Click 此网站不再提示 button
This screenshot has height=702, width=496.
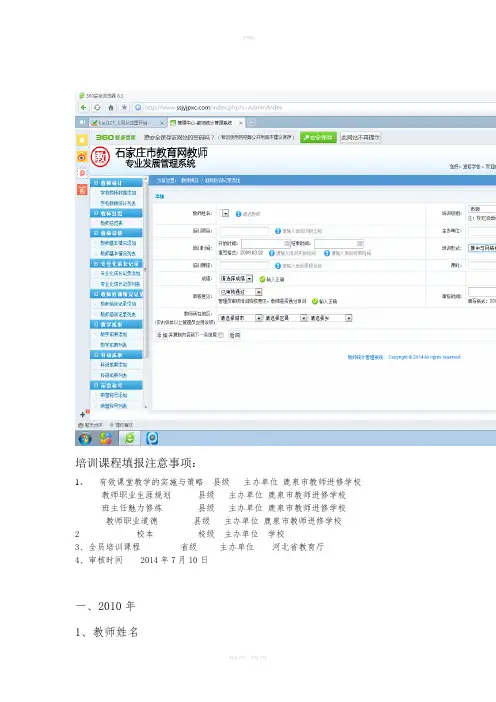click(x=360, y=137)
